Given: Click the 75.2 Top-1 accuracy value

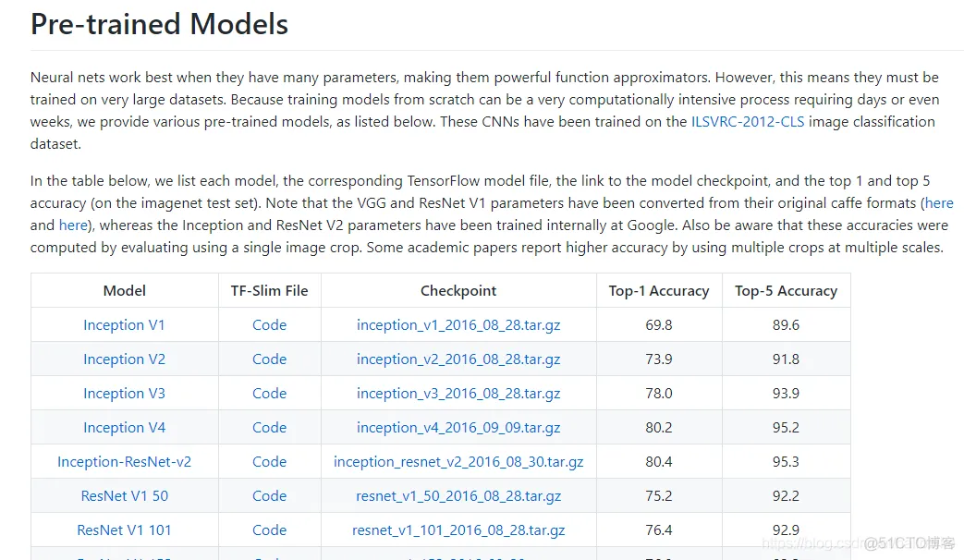Looking at the screenshot, I should click(659, 496).
